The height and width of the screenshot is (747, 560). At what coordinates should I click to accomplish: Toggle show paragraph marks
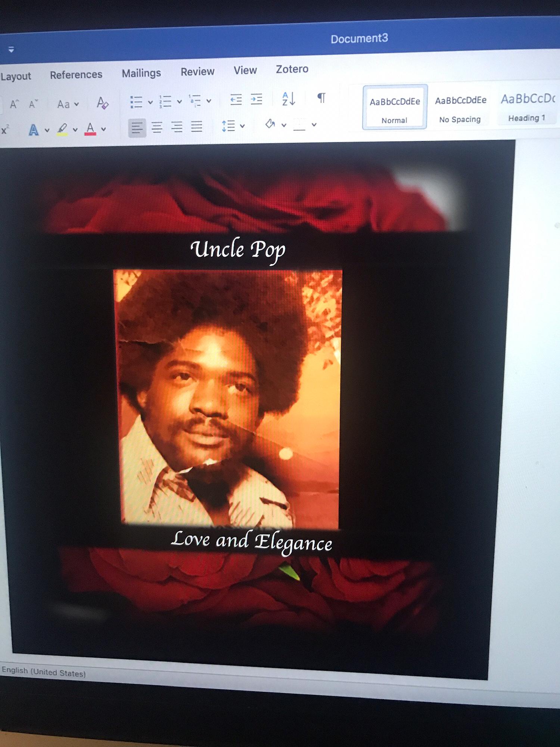coord(321,97)
